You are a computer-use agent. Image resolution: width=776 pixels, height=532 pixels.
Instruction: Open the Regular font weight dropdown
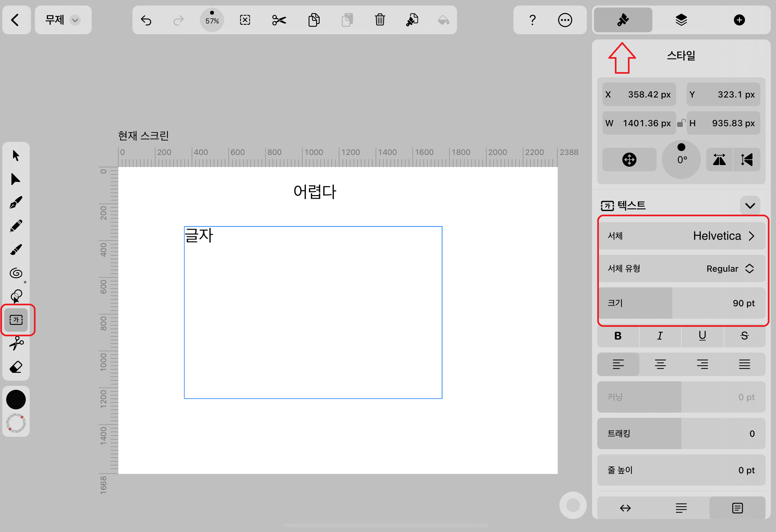coord(730,268)
